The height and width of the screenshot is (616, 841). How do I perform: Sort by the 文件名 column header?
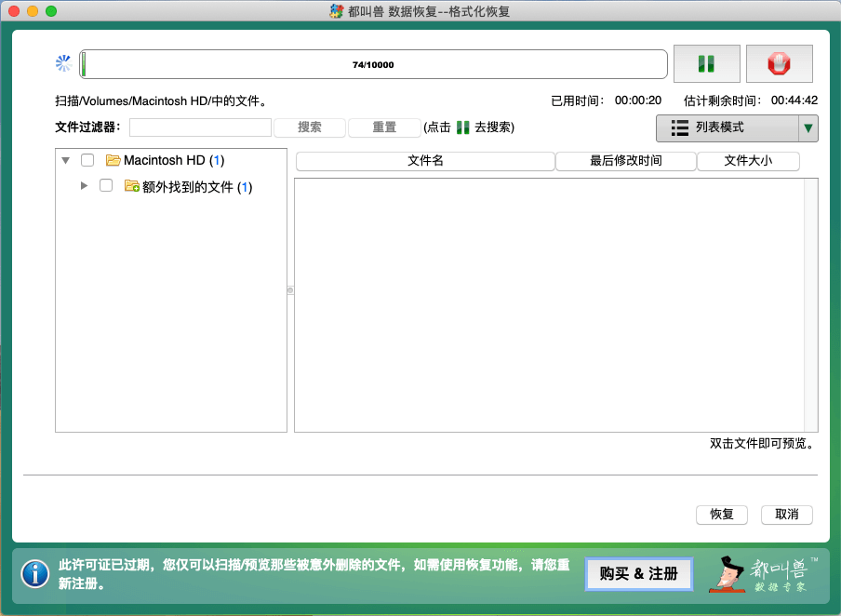(425, 161)
